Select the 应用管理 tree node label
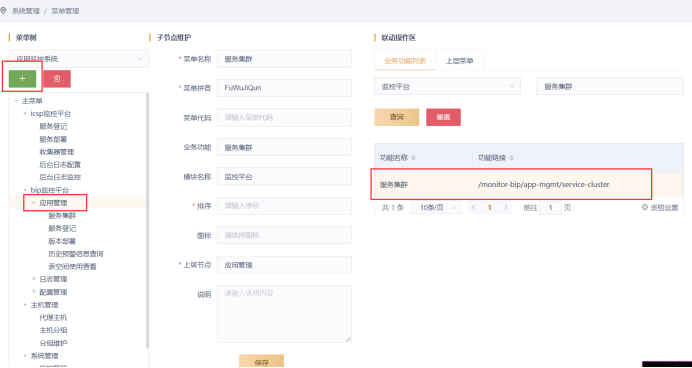Screen dimensions: 692x368 click(53, 203)
